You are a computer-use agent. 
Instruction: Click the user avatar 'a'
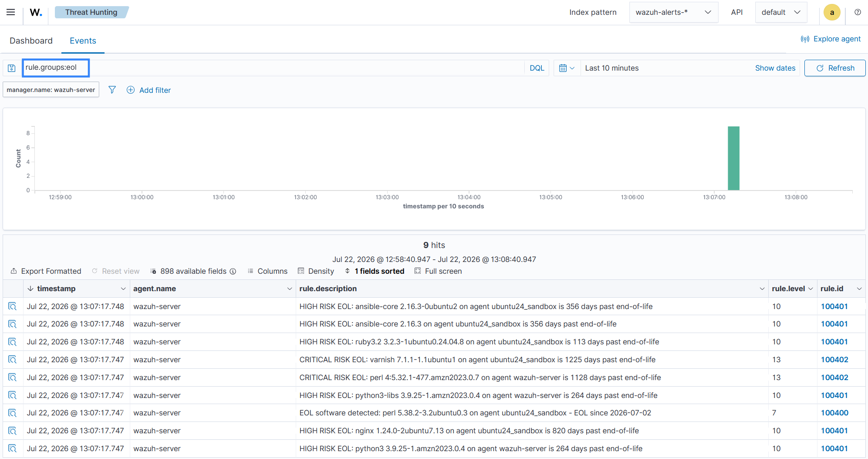tap(832, 12)
